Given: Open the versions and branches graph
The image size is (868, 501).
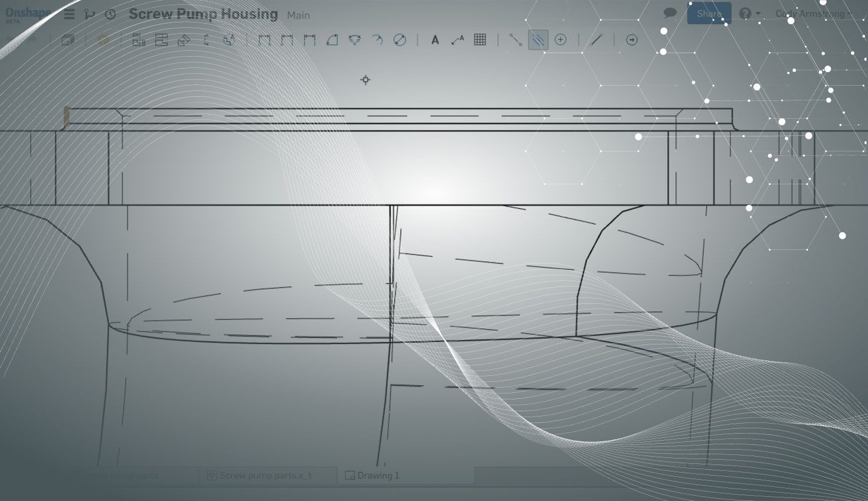Looking at the screenshot, I should point(89,14).
